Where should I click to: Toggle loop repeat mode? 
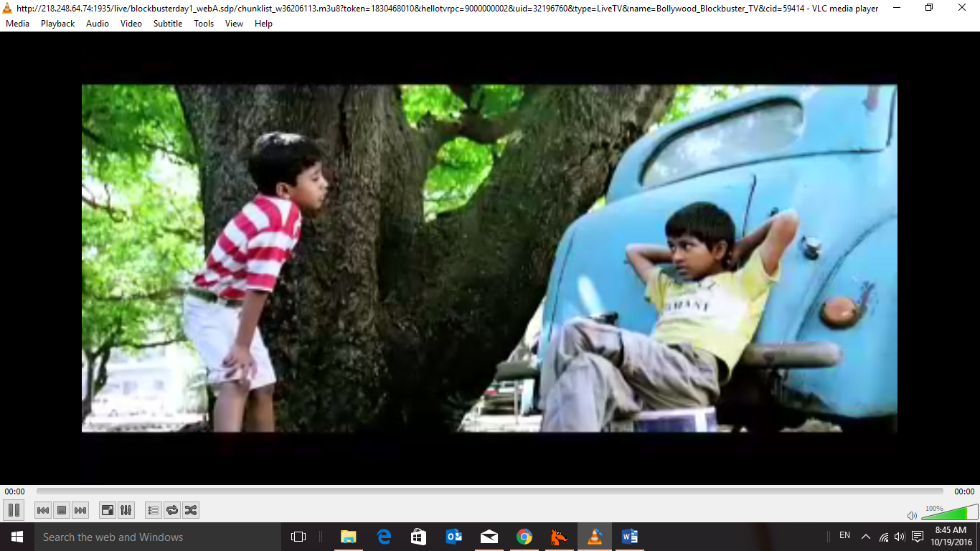[x=172, y=510]
